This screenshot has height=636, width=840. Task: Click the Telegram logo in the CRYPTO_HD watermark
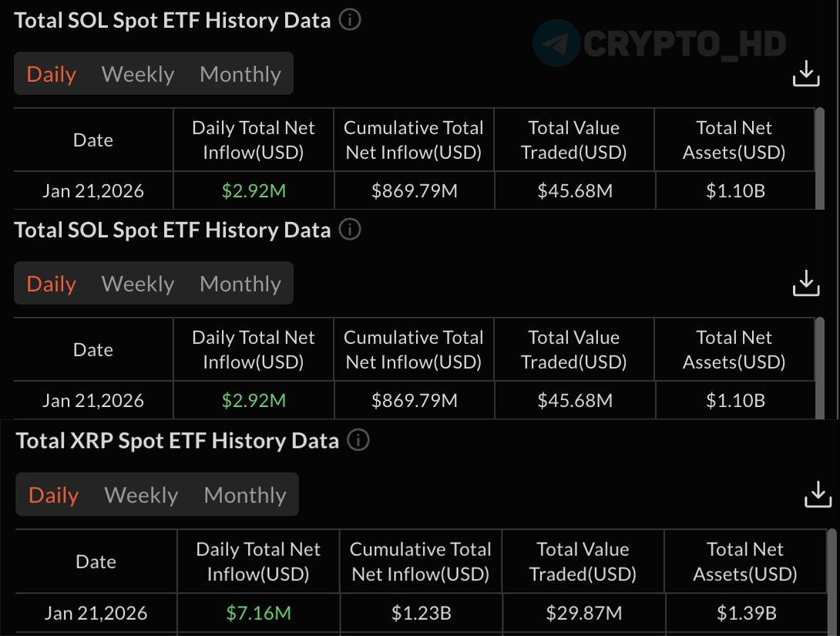point(556,43)
